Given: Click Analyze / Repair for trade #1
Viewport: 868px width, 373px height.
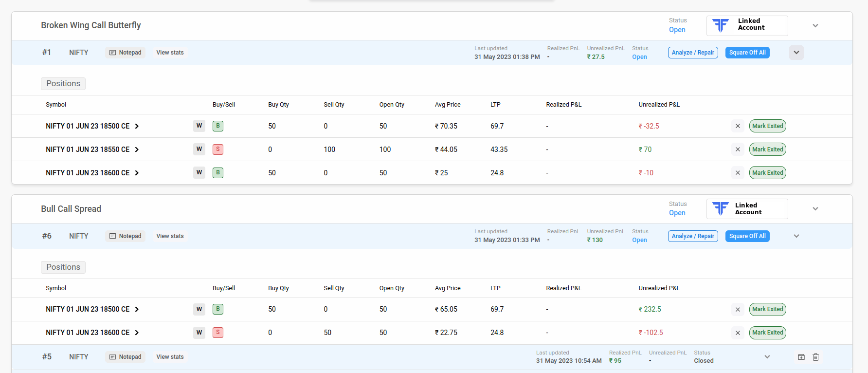Looking at the screenshot, I should [693, 53].
